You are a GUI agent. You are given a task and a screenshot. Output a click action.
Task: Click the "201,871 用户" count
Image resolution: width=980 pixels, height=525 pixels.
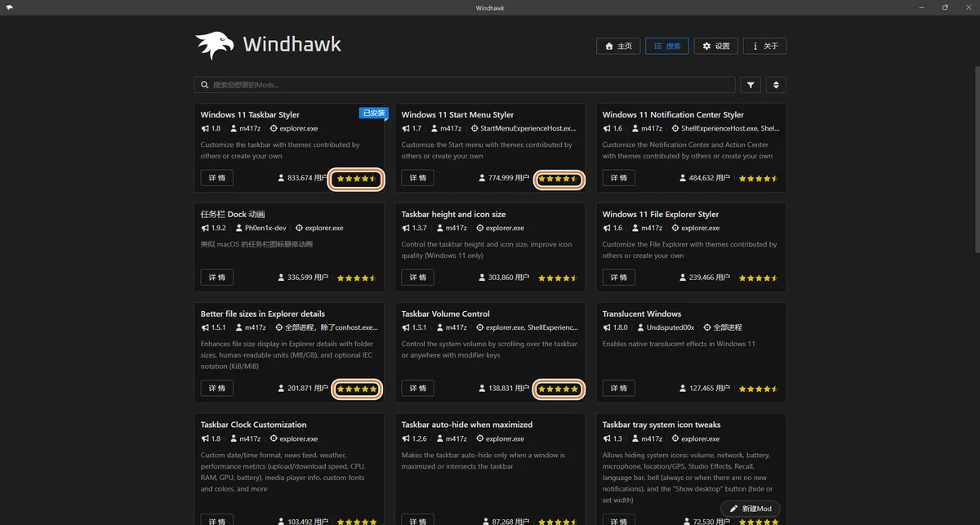pos(308,389)
